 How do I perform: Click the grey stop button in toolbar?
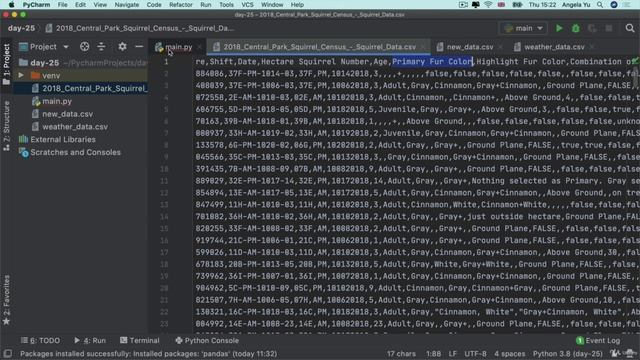tap(609, 28)
